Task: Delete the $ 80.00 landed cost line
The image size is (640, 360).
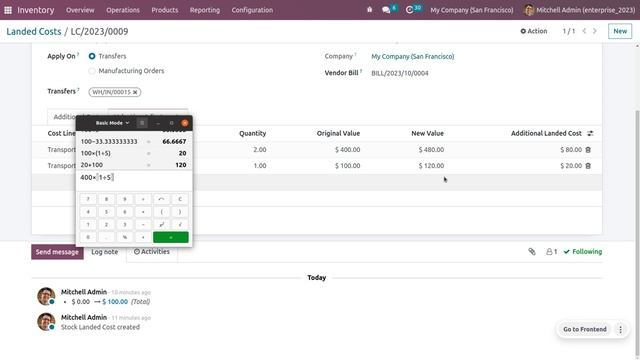Action: [588, 150]
